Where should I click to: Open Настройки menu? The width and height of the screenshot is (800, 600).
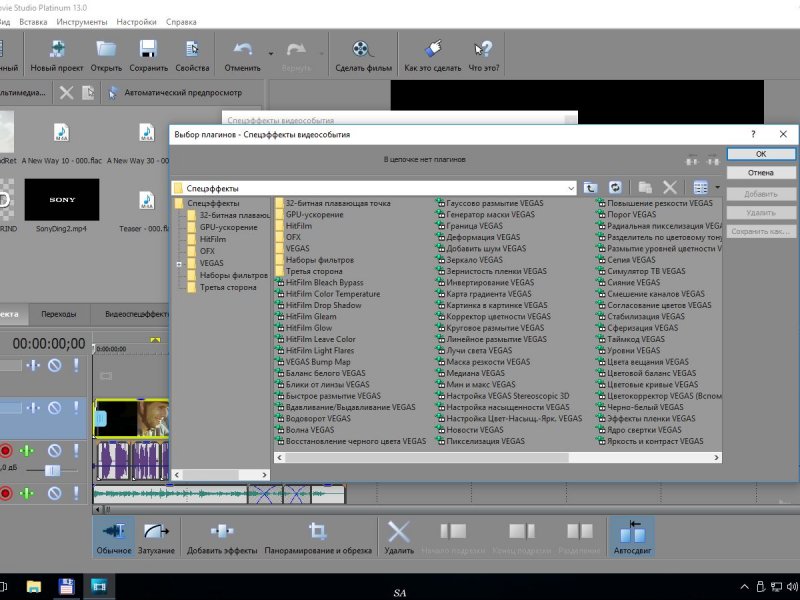pos(136,22)
